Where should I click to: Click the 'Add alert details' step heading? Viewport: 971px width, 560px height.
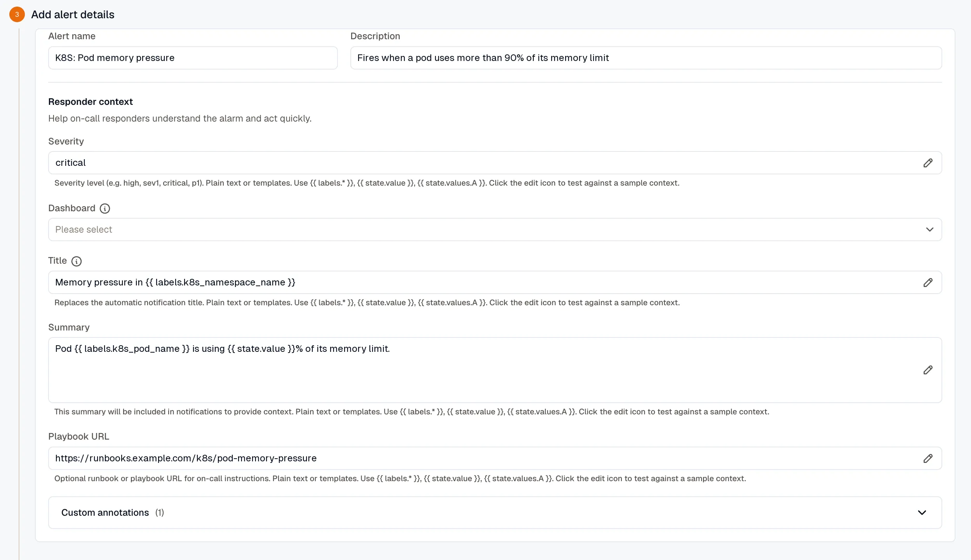[73, 14]
